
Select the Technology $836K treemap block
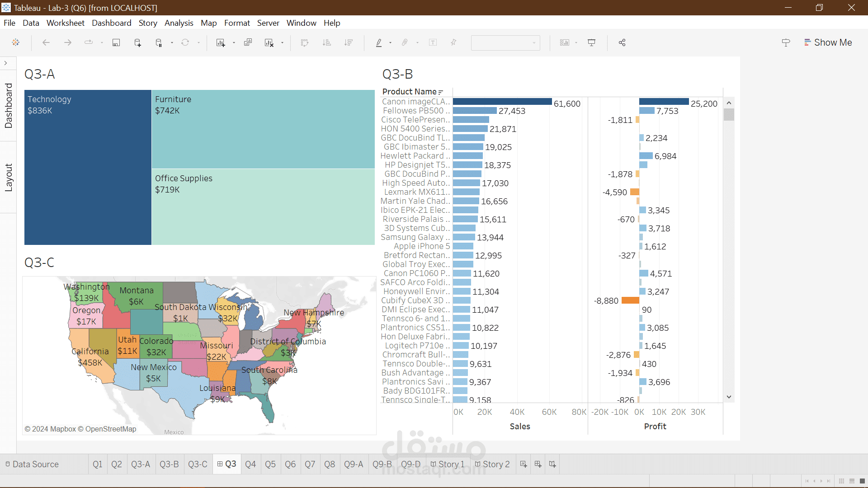point(88,167)
